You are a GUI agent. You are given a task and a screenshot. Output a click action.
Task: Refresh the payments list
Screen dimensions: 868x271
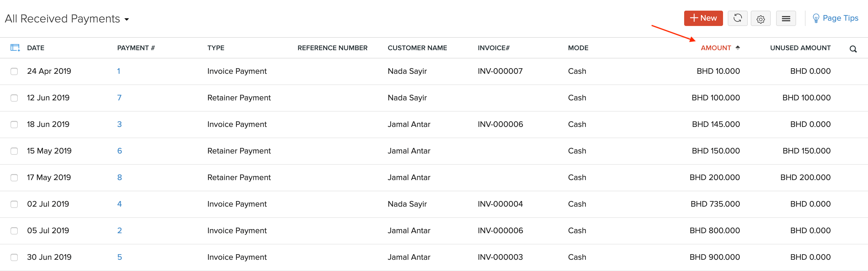[x=737, y=18]
